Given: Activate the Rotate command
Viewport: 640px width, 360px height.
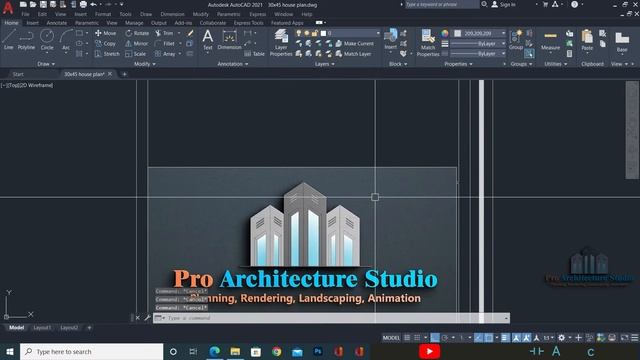Looking at the screenshot, I should 137,33.
